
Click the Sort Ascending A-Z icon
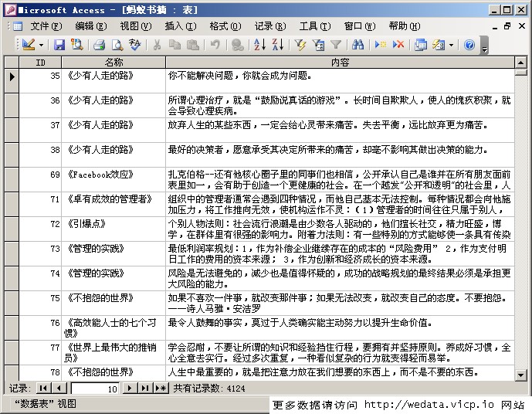pyautogui.click(x=260, y=45)
